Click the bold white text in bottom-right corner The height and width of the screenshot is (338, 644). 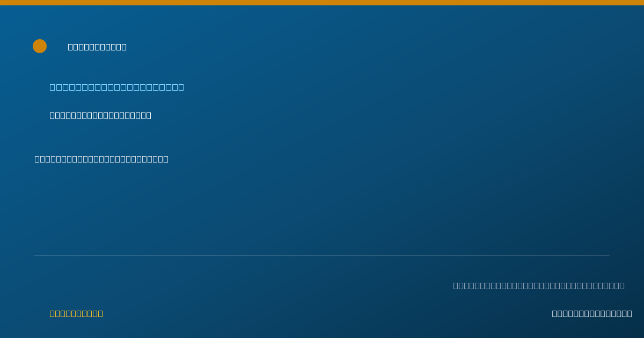592,313
